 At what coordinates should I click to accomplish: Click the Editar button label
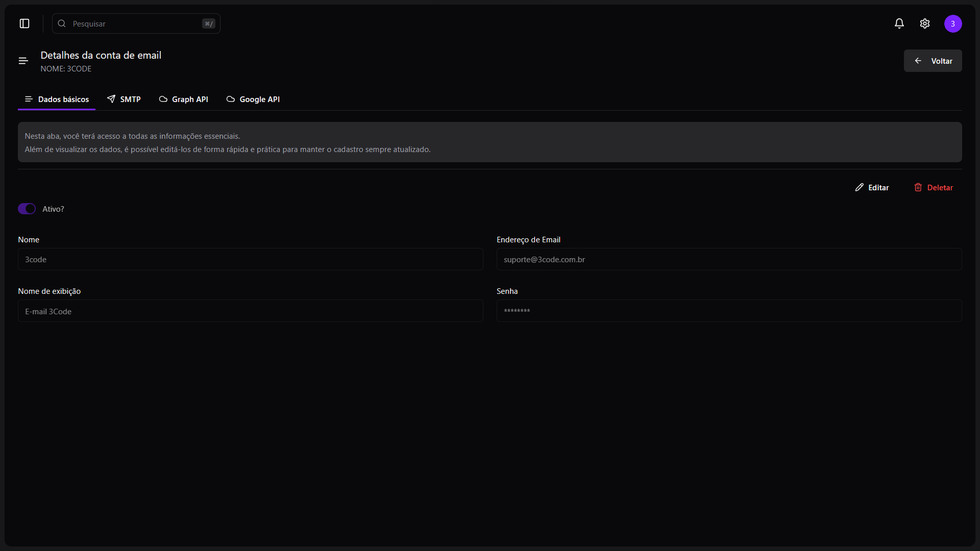coord(878,187)
